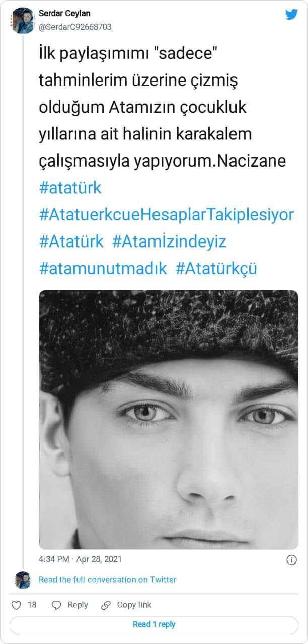Screen dimensions: 308x644
Task: Click the small avatar beside full conversation link
Action: (x=23, y=580)
